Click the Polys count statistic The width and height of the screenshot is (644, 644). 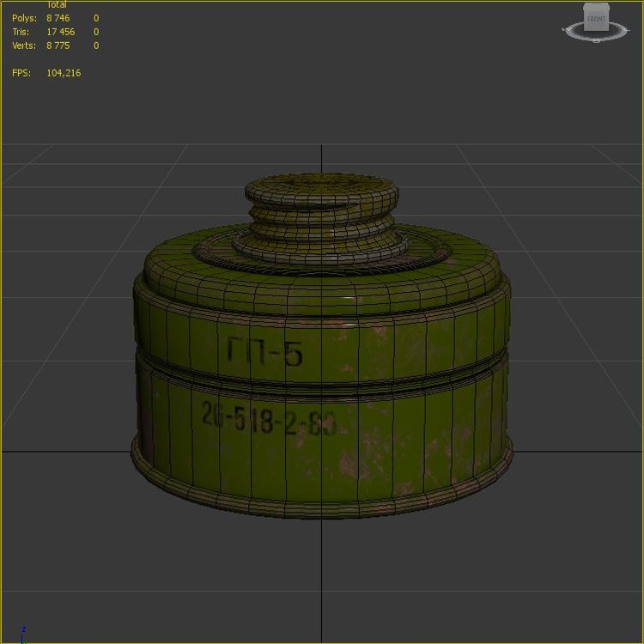[x=58, y=18]
